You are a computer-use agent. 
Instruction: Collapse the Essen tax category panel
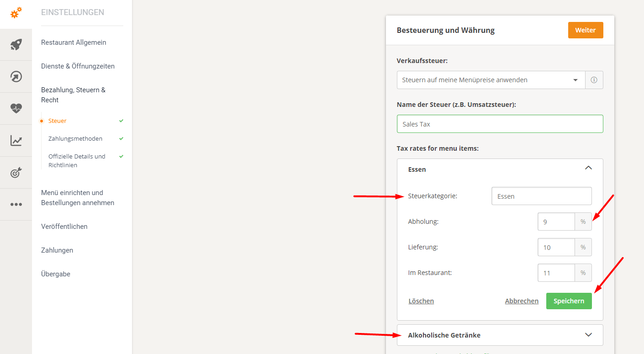[x=588, y=168]
